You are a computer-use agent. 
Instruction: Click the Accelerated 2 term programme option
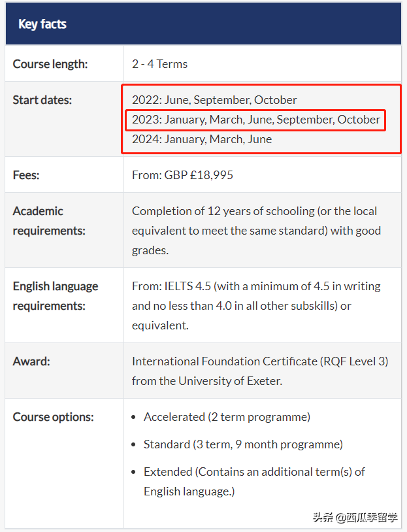(x=227, y=417)
